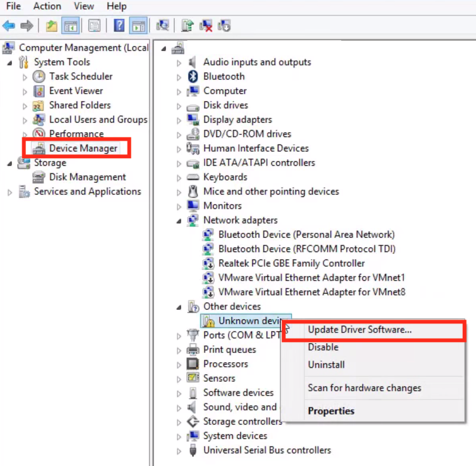Click the Back arrow toolbar icon
The height and width of the screenshot is (466, 476).
tap(8, 26)
